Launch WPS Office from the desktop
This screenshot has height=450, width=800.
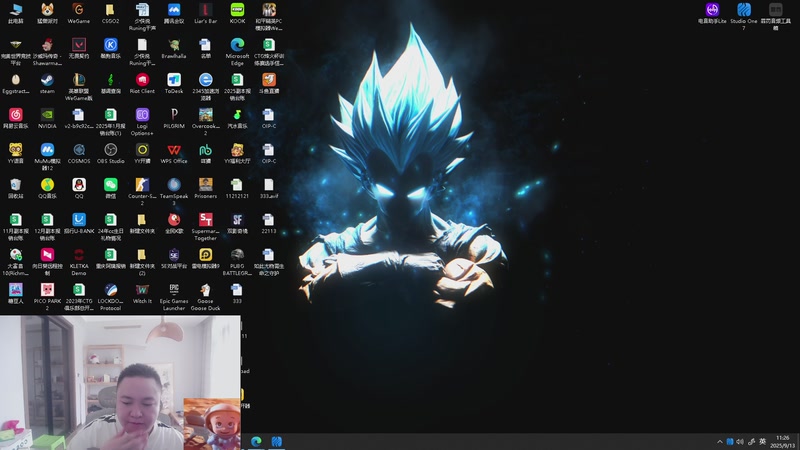(174, 153)
